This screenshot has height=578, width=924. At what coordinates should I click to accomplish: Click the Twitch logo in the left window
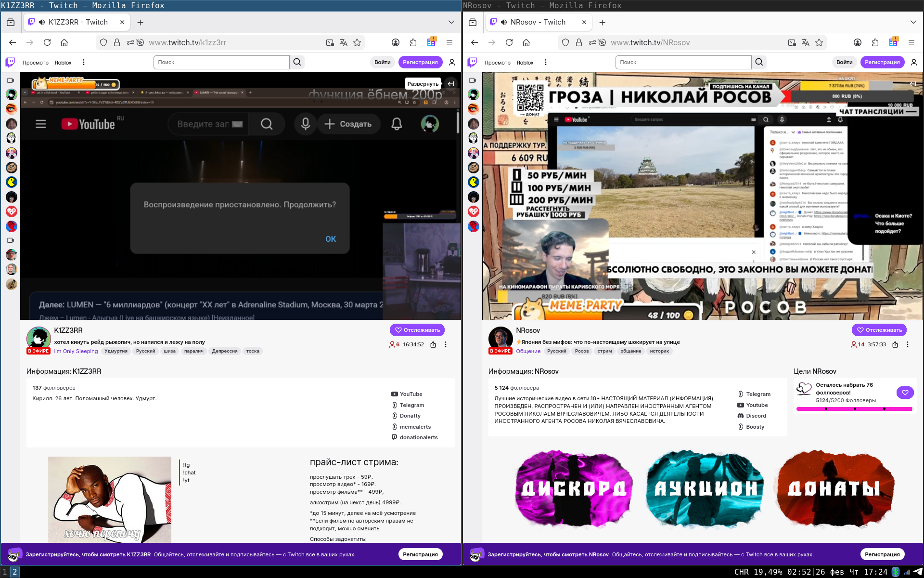coord(10,62)
